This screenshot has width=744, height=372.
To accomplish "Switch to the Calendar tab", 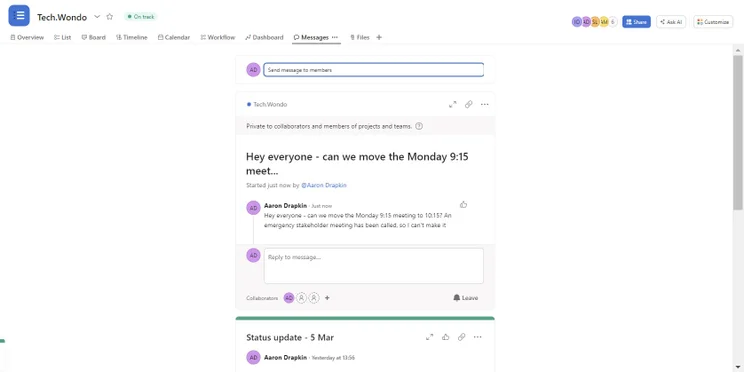I will point(174,37).
